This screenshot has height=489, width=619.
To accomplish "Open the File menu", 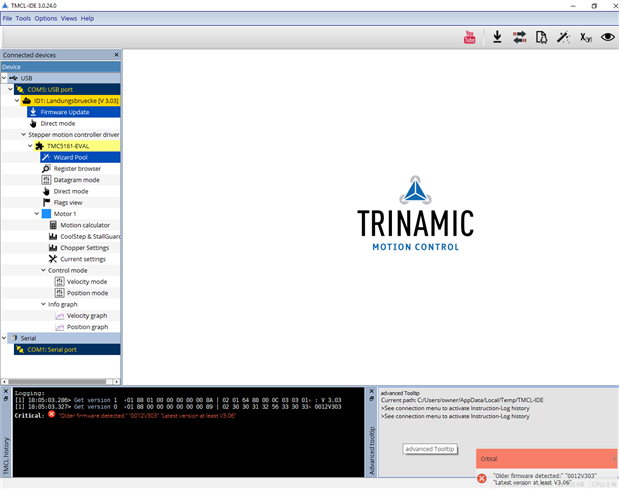I will click(8, 19).
